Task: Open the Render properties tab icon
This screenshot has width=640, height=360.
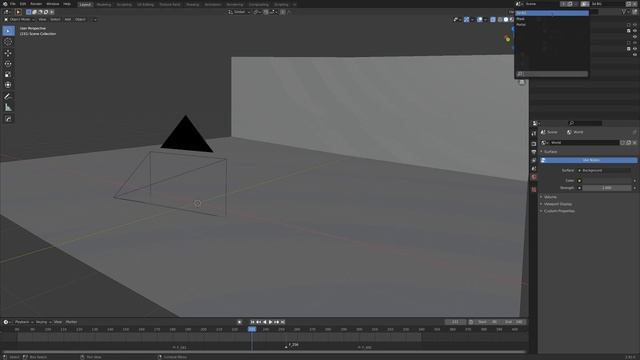Action: pos(533,144)
